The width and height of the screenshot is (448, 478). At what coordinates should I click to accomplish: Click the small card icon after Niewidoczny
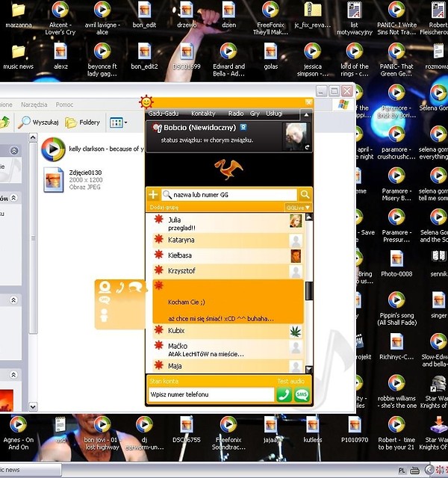tap(243, 127)
